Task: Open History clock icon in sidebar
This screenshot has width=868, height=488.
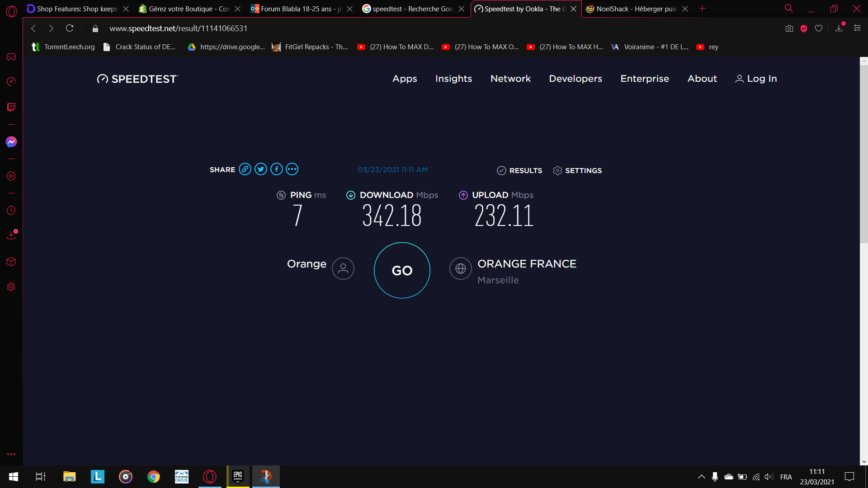Action: tap(11, 211)
